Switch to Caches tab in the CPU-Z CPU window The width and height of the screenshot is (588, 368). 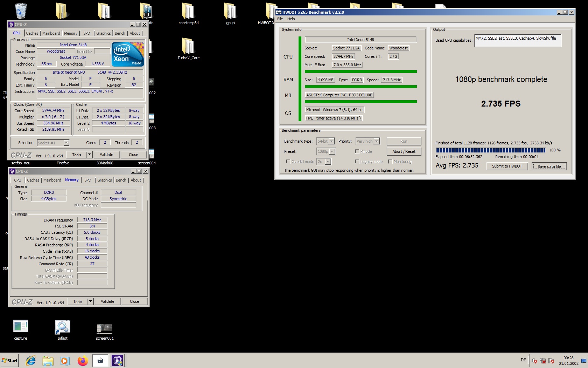pos(32,33)
